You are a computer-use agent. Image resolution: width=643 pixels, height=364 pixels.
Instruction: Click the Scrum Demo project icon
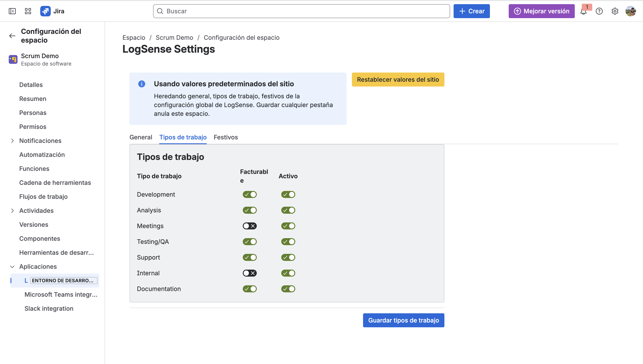[x=13, y=59]
